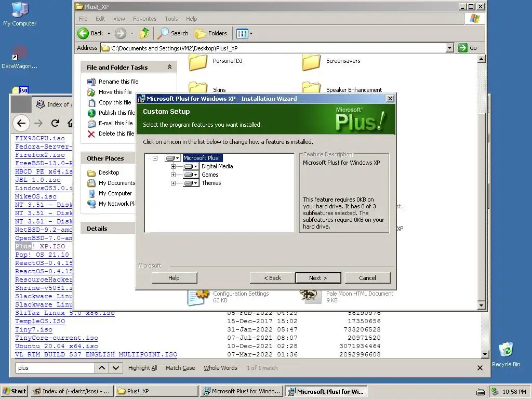
Task: Select Games in feature tree
Action: pyautogui.click(x=210, y=175)
